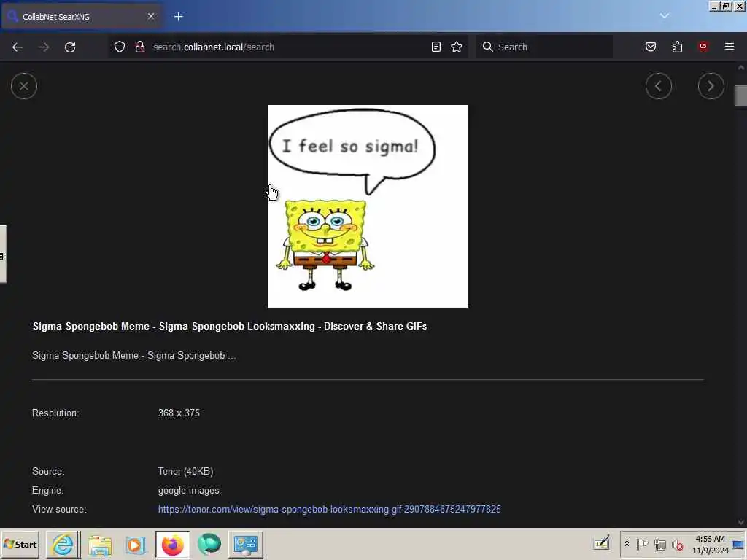Open control panel taskbar icon
Image resolution: width=747 pixels, height=560 pixels.
(246, 544)
